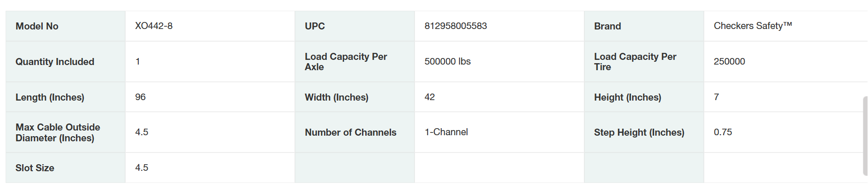The image size is (868, 189).
Task: Select the UPC value 812958005583
Action: pyautogui.click(x=455, y=26)
